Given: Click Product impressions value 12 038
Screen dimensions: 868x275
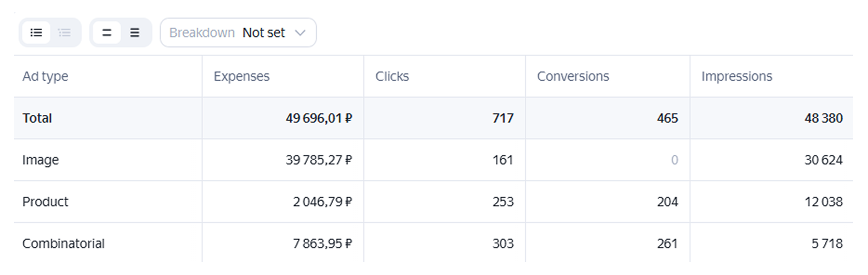Looking at the screenshot, I should coord(824,202).
